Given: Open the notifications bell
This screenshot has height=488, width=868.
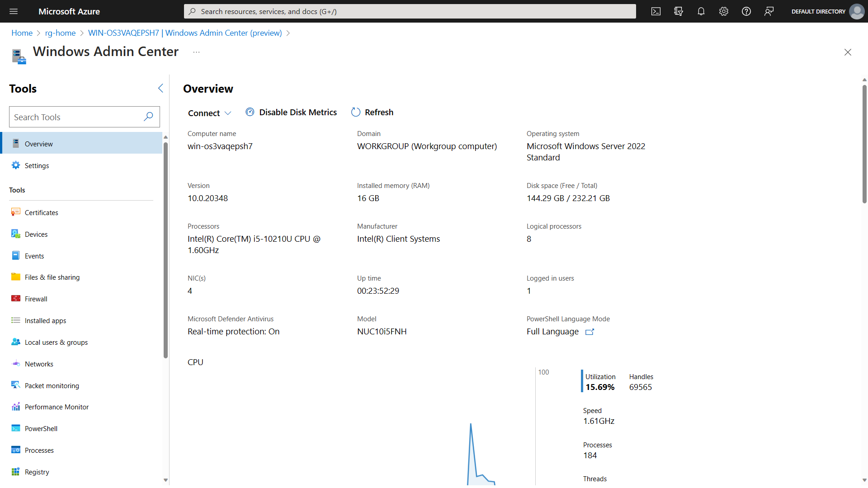Looking at the screenshot, I should coord(701,11).
